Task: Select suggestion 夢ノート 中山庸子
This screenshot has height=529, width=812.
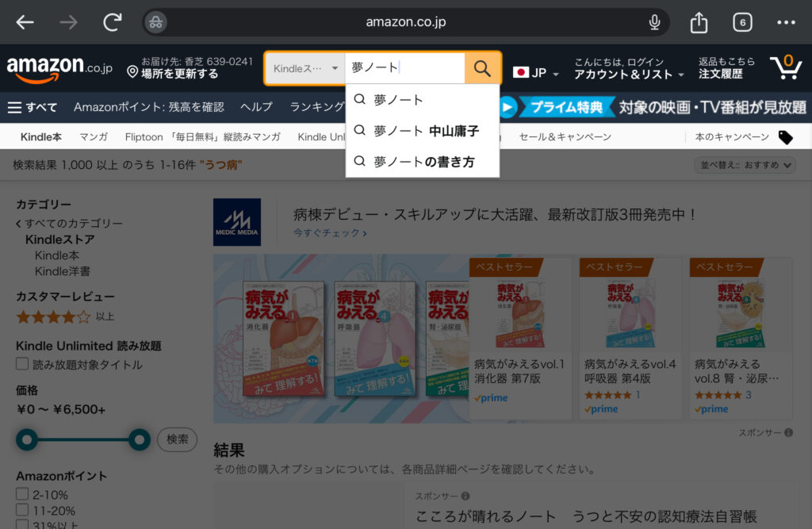Action: [x=422, y=131]
